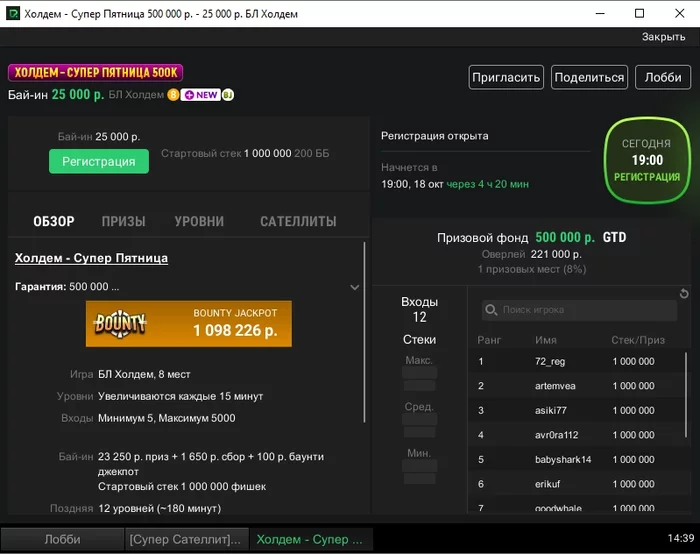Open Лобби via top-right button
700x554 pixels.
pyautogui.click(x=663, y=77)
